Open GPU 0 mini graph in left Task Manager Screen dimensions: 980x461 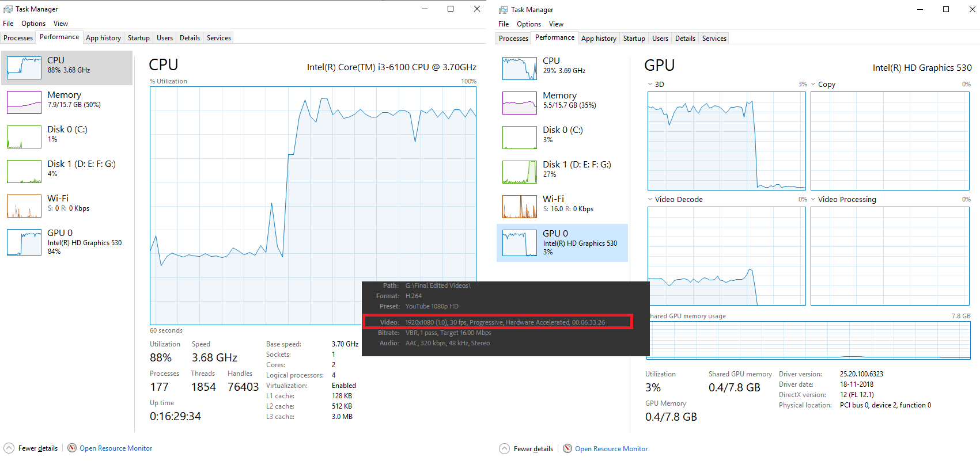tap(24, 242)
